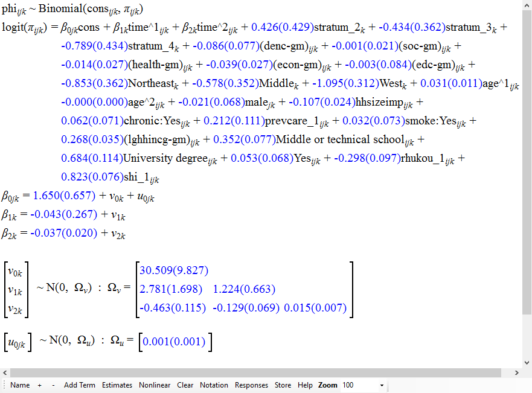The height and width of the screenshot is (393, 532).
Task: Open the Responses dialog
Action: coord(251,385)
